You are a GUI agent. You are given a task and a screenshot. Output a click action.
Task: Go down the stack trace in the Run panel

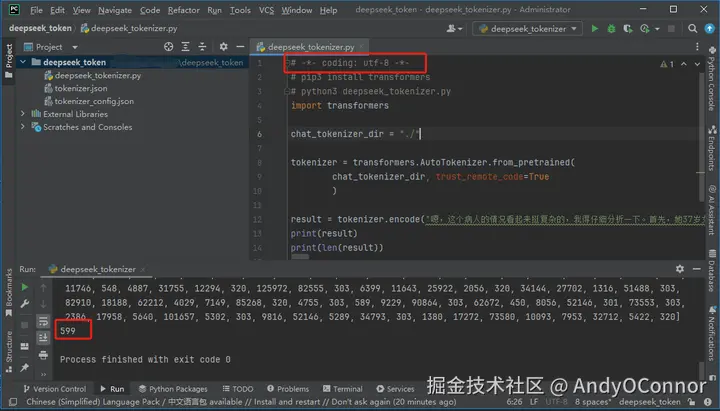click(43, 304)
